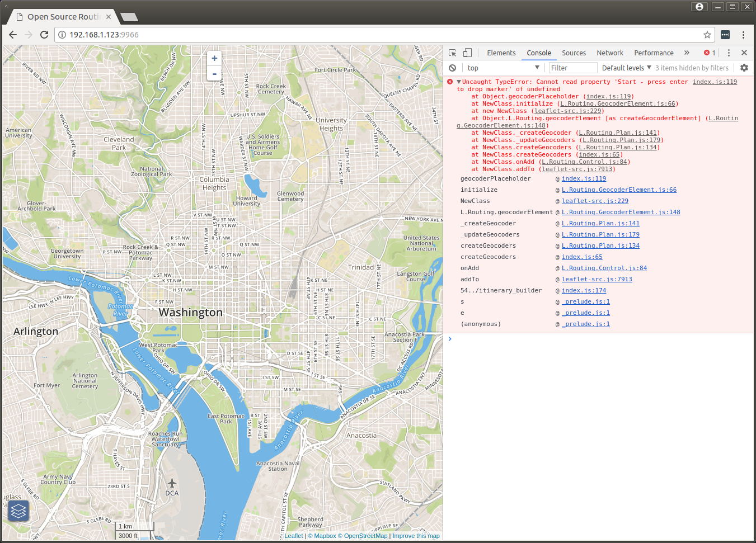
Task: Open the Default levels dropdown
Action: click(626, 68)
